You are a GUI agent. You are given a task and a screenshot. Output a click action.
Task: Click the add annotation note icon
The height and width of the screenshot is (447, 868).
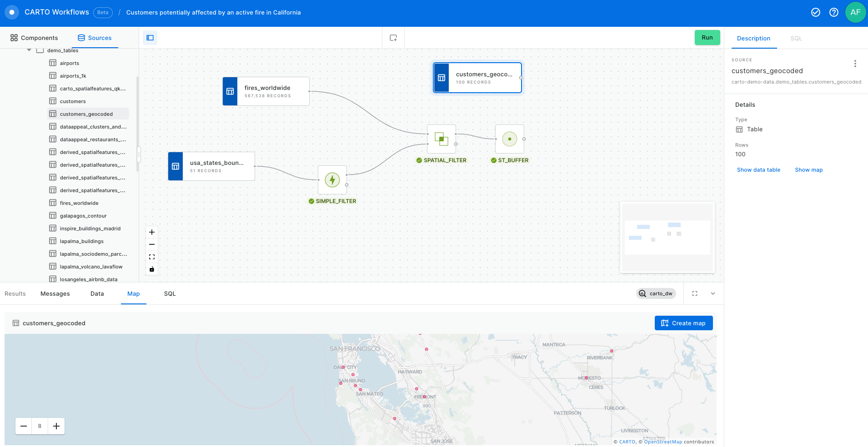click(x=393, y=38)
